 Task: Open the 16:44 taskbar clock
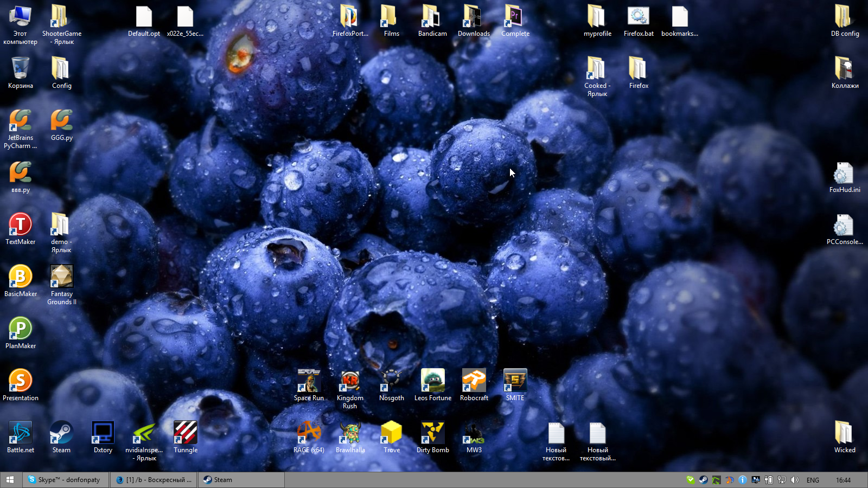point(843,480)
